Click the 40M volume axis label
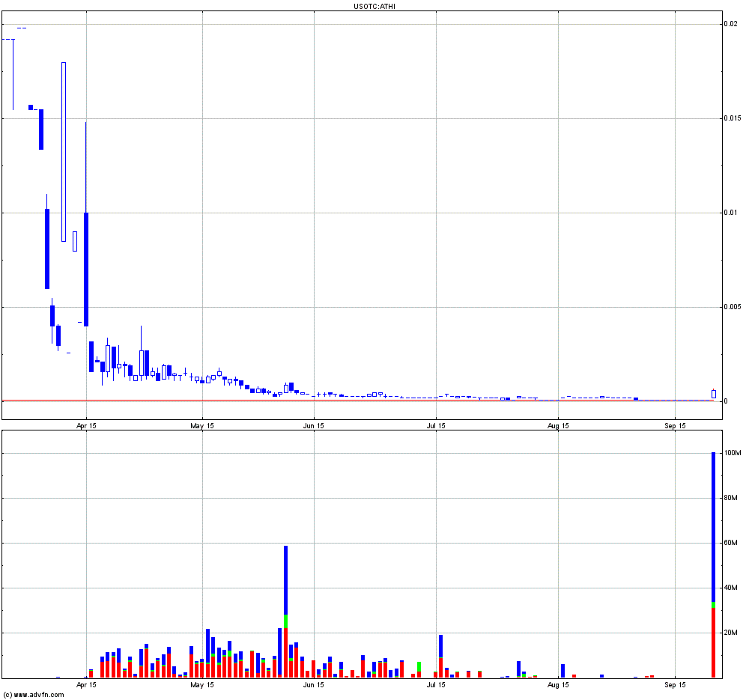749x700 pixels. [x=731, y=588]
